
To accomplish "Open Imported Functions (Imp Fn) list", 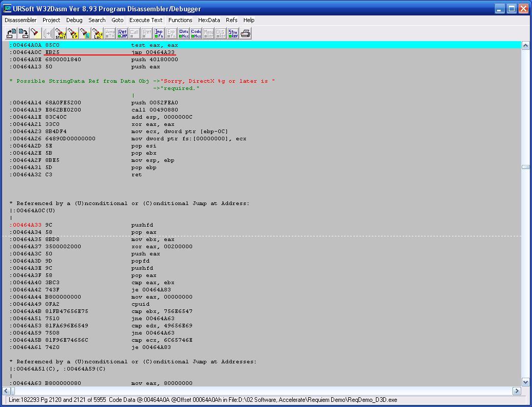I will coord(159,33).
